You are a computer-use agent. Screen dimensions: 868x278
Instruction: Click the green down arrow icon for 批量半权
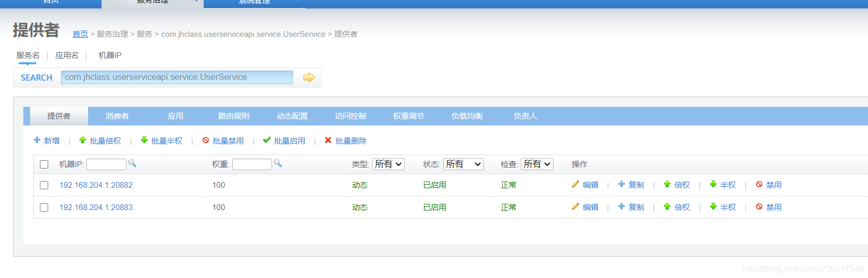tap(144, 140)
